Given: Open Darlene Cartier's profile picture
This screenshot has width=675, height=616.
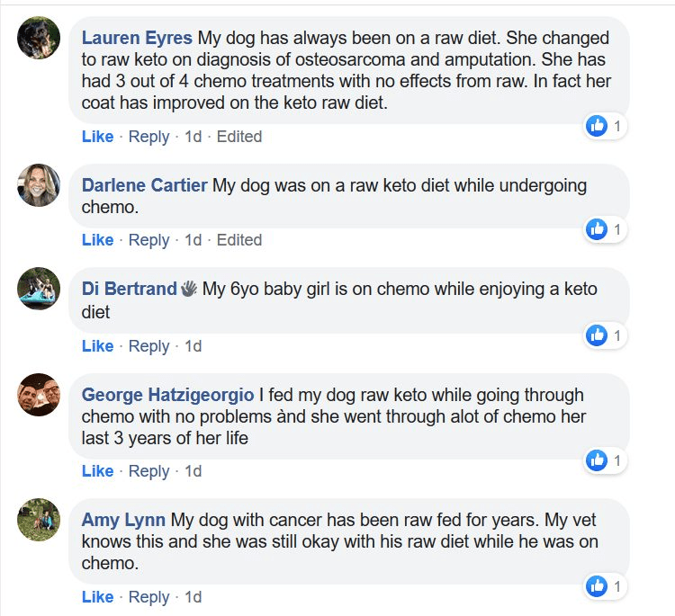Looking at the screenshot, I should coord(39,185).
